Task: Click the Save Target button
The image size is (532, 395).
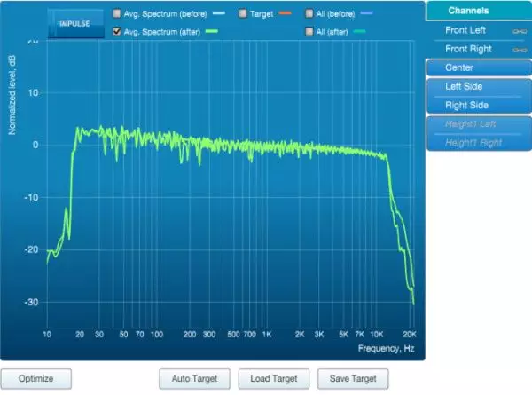Action: (353, 379)
